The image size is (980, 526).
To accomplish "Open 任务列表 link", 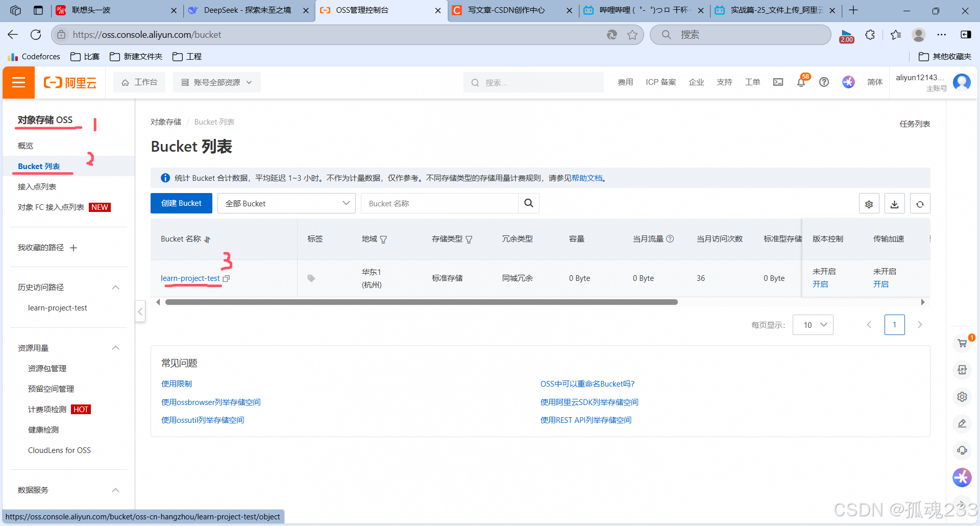I will (915, 124).
